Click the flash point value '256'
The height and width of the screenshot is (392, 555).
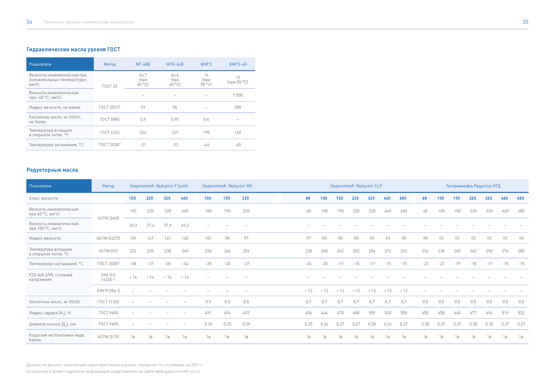point(246,251)
